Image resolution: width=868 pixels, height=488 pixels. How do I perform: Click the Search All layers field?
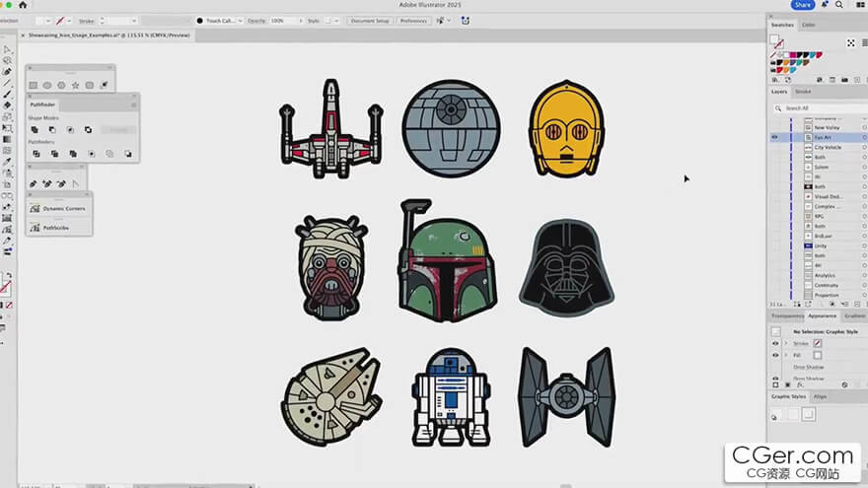[811, 108]
